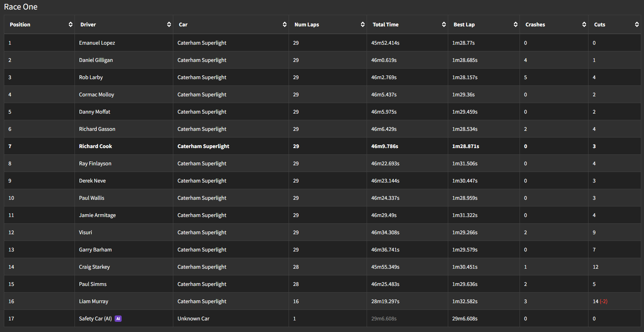Viewport: 644px width, 332px height.
Task: Click the Race One heading
Action: [x=21, y=7]
